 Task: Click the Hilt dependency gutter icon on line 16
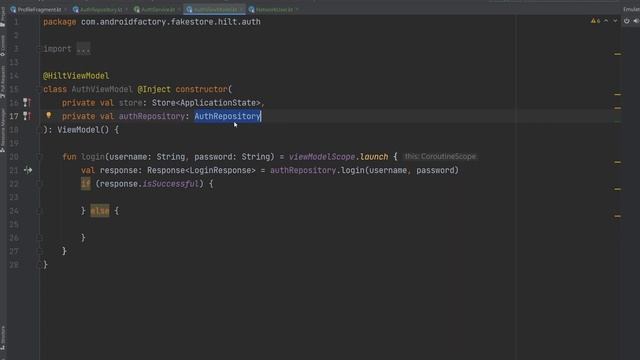click(27, 102)
